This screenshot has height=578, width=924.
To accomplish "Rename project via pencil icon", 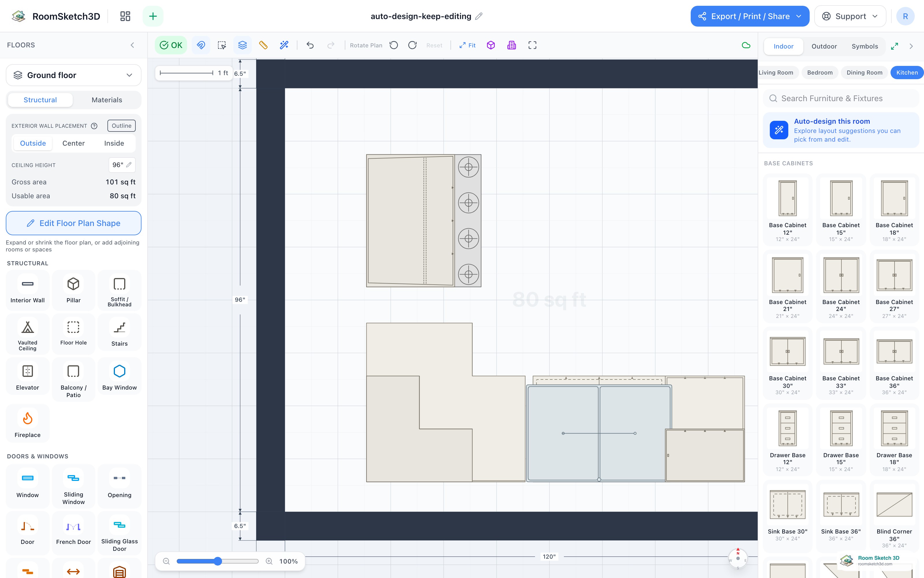I will [479, 16].
